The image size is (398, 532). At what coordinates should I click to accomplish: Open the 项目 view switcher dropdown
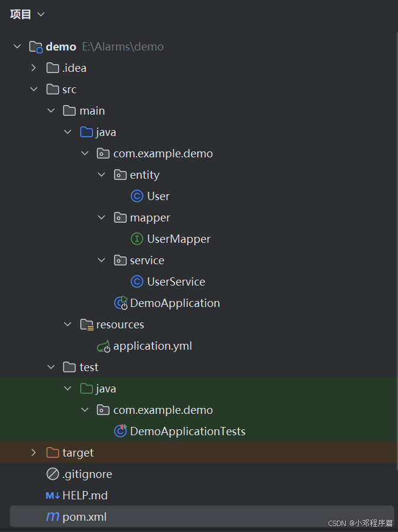click(x=26, y=14)
